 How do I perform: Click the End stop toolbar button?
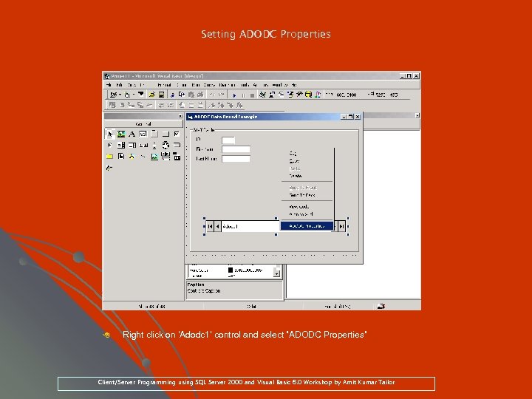point(252,95)
